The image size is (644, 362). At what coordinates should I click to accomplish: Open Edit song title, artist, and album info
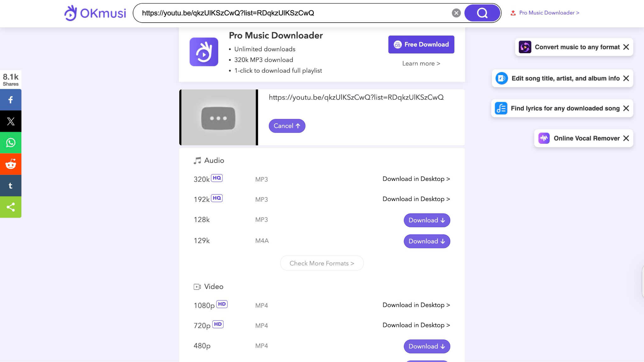coord(565,78)
